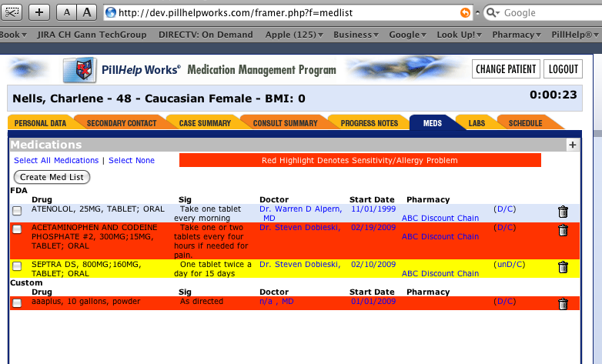
Task: Click the larger text size A button
Action: pyautogui.click(x=87, y=12)
